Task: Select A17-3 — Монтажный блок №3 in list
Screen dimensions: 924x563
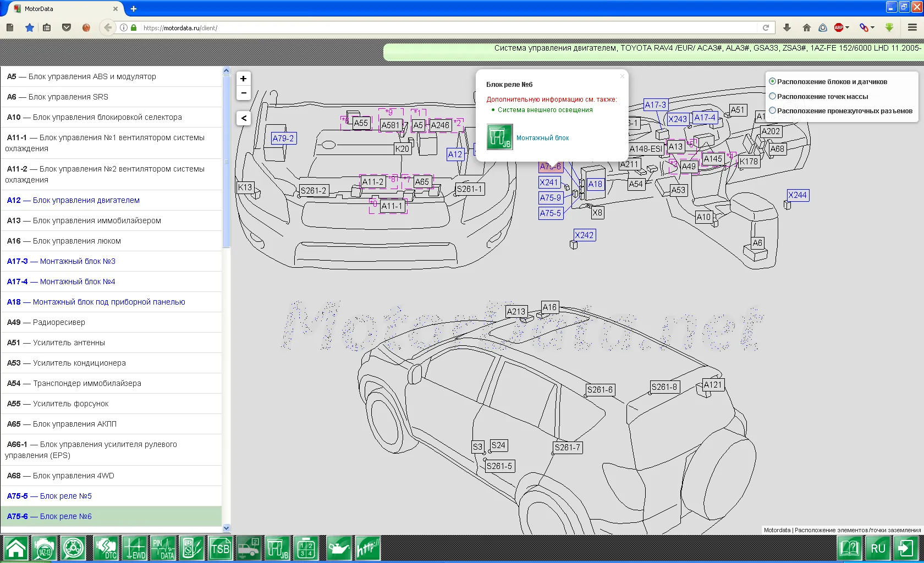Action: click(x=111, y=261)
